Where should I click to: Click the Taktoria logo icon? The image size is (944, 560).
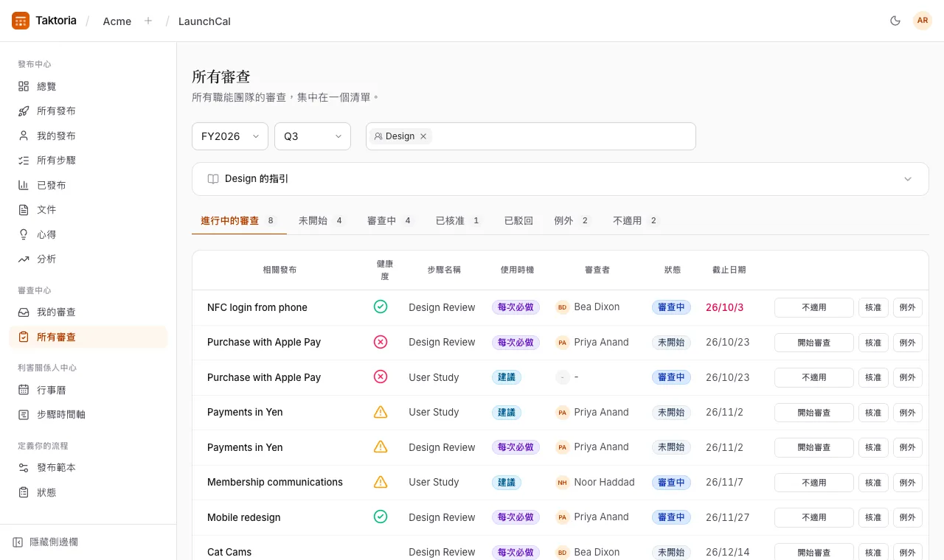[x=21, y=21]
